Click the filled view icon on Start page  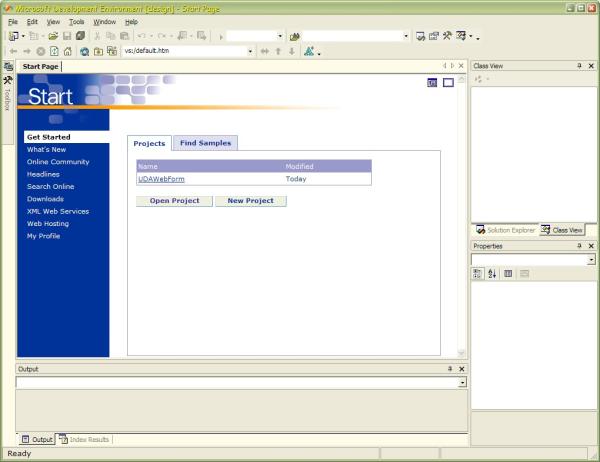pyautogui.click(x=432, y=83)
